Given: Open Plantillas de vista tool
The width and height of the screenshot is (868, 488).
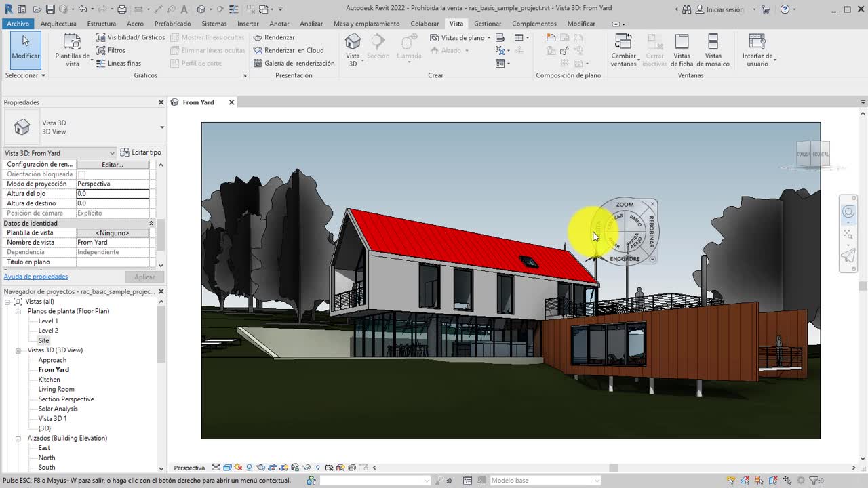Looking at the screenshot, I should pos(72,51).
